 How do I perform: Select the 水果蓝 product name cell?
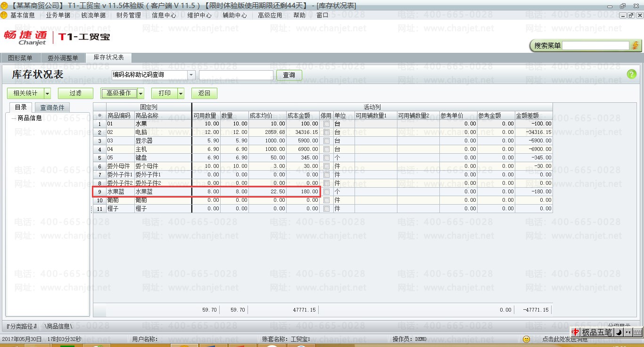pos(163,192)
